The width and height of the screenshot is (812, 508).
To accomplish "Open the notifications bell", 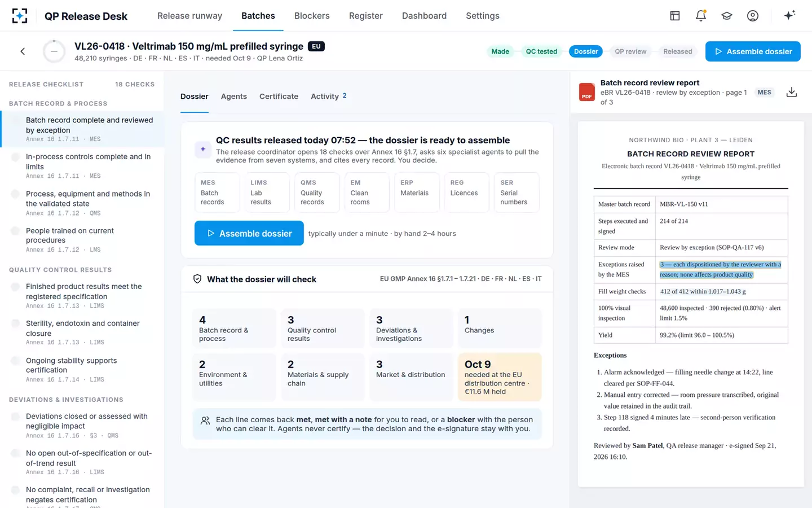I will click(x=701, y=16).
